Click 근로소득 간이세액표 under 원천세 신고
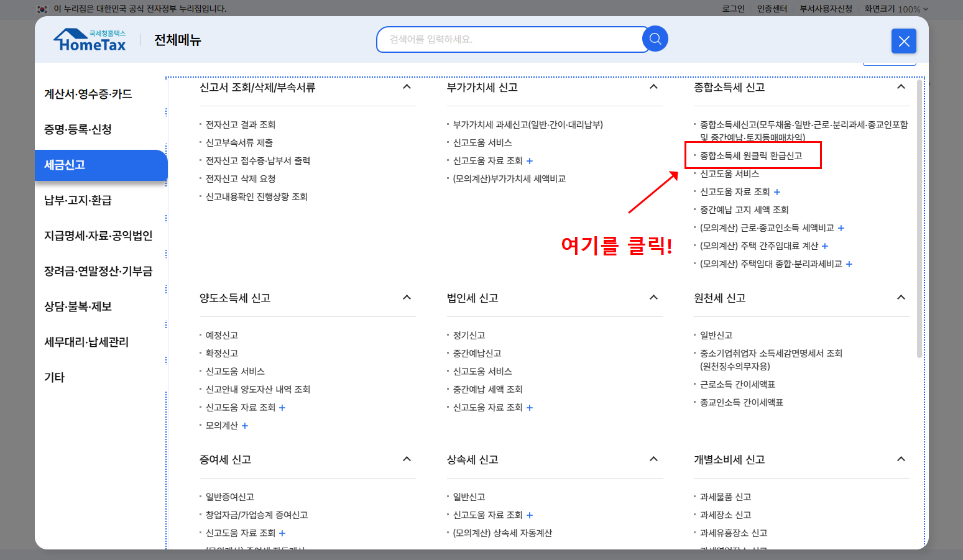This screenshot has height=560, width=963. pos(738,384)
